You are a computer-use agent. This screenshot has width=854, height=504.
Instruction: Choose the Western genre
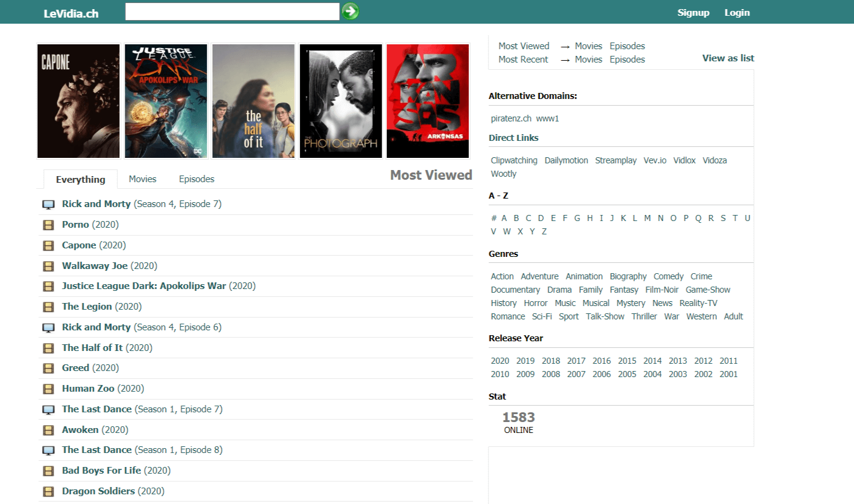point(702,316)
